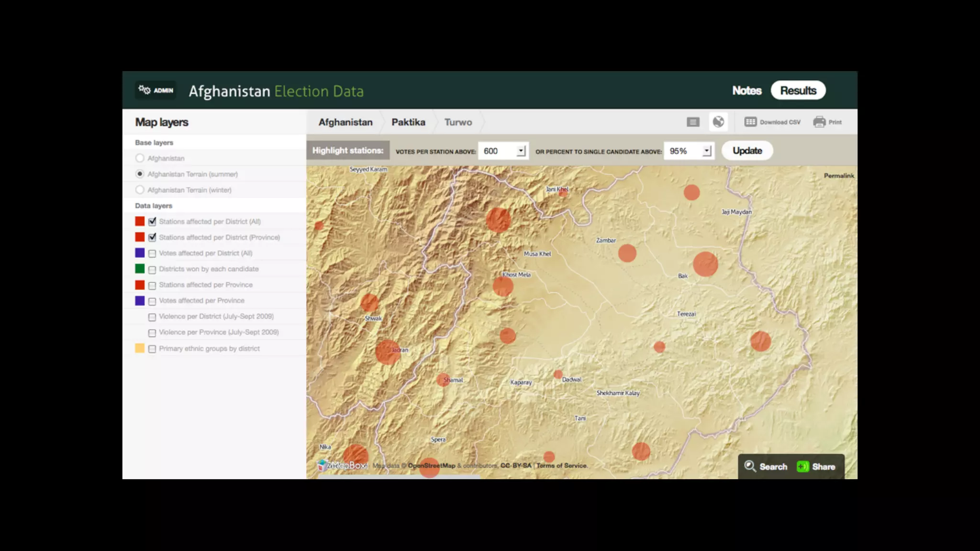The image size is (980, 551).
Task: Click Paktika breadcrumb level
Action: coord(408,122)
